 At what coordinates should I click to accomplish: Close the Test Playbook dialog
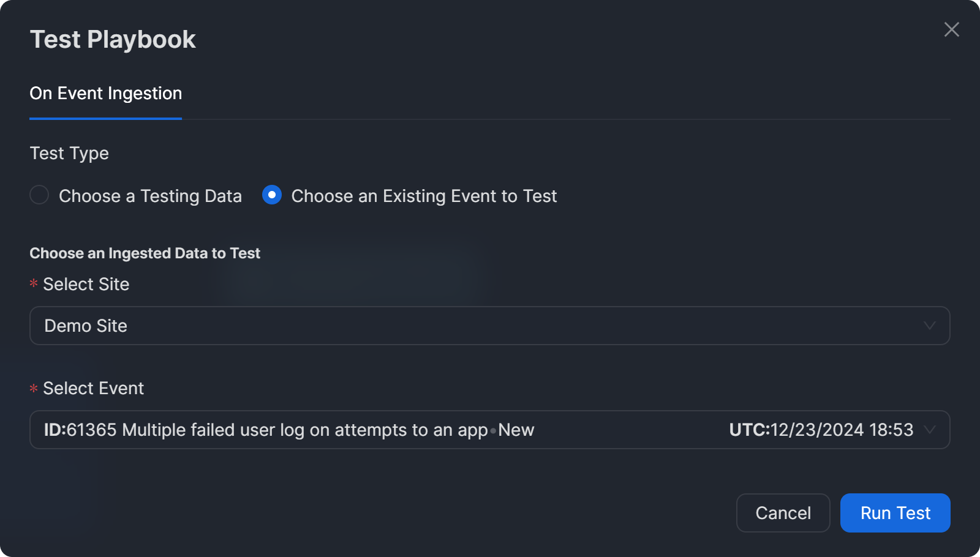(951, 29)
